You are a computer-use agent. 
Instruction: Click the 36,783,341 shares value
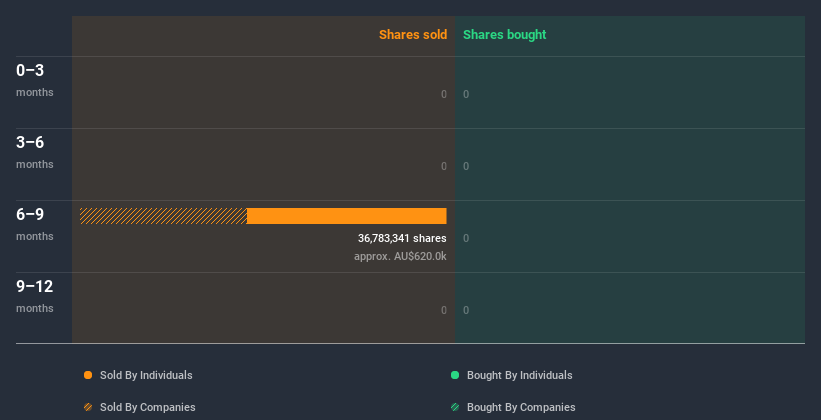click(x=402, y=238)
